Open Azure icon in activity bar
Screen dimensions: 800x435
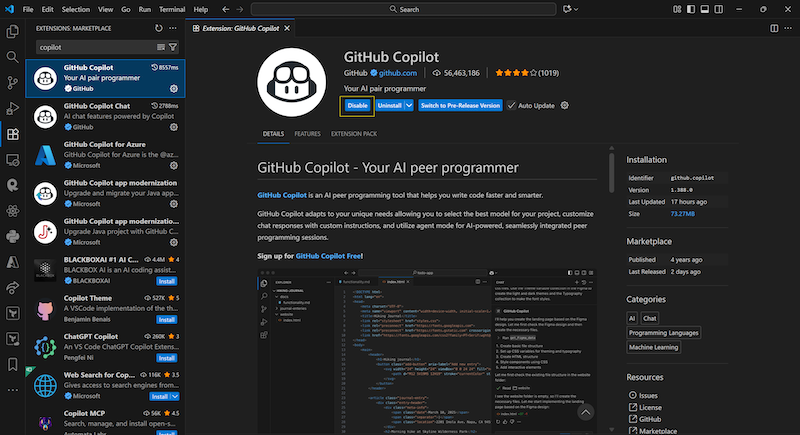tap(12, 262)
